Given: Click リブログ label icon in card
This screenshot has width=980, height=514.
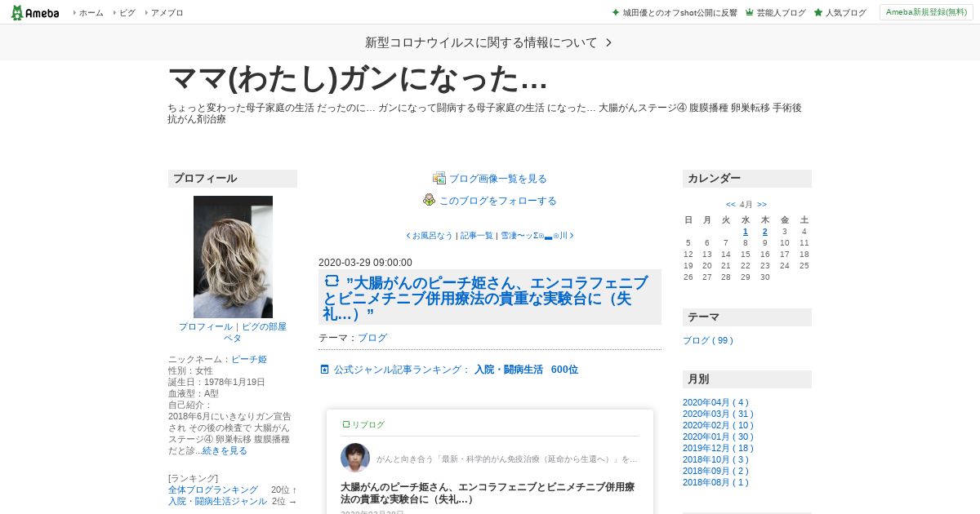Looking at the screenshot, I should [x=345, y=424].
